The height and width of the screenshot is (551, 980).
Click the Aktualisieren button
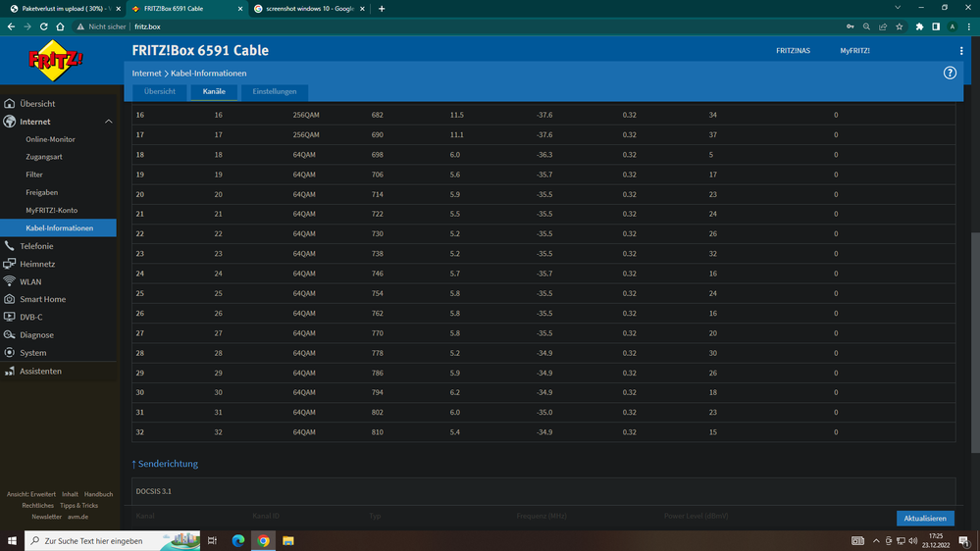925,519
